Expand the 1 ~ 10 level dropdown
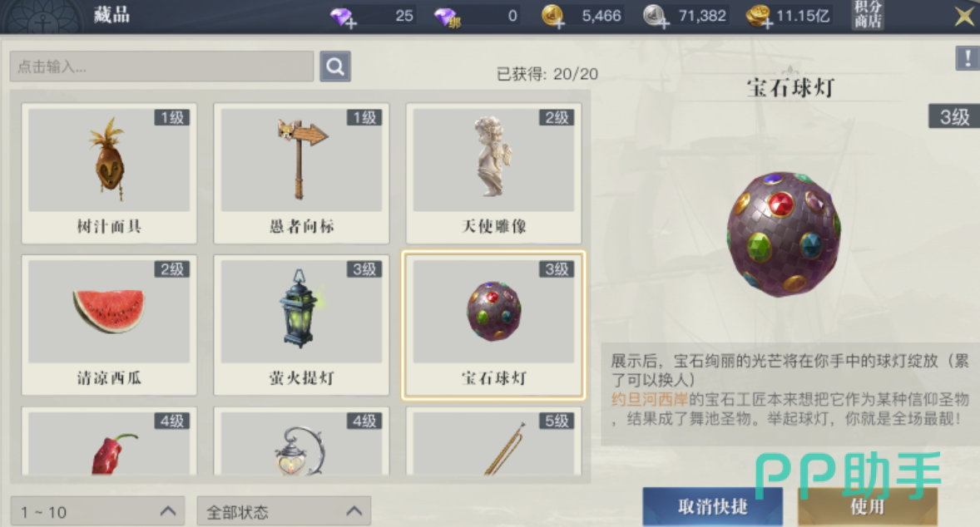This screenshot has height=527, width=980. tap(97, 511)
